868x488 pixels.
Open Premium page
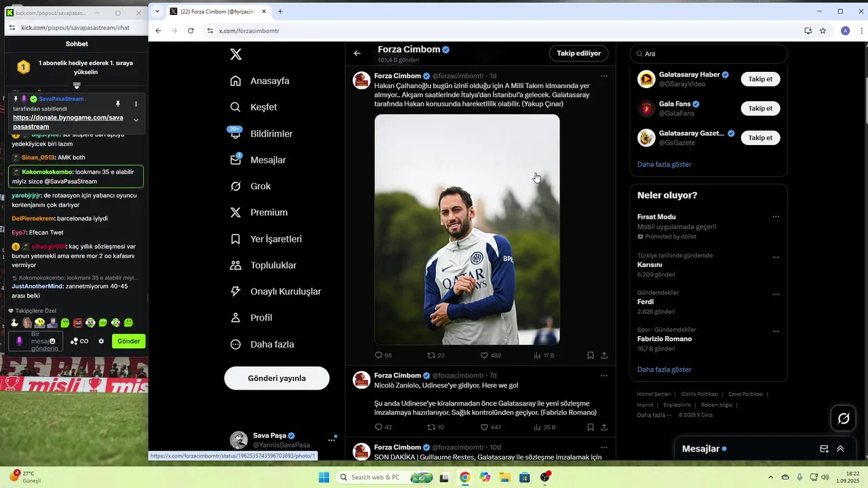tap(259, 212)
